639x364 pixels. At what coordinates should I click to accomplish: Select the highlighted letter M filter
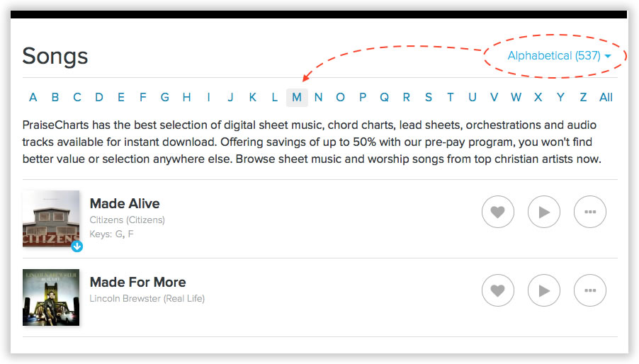pos(297,98)
